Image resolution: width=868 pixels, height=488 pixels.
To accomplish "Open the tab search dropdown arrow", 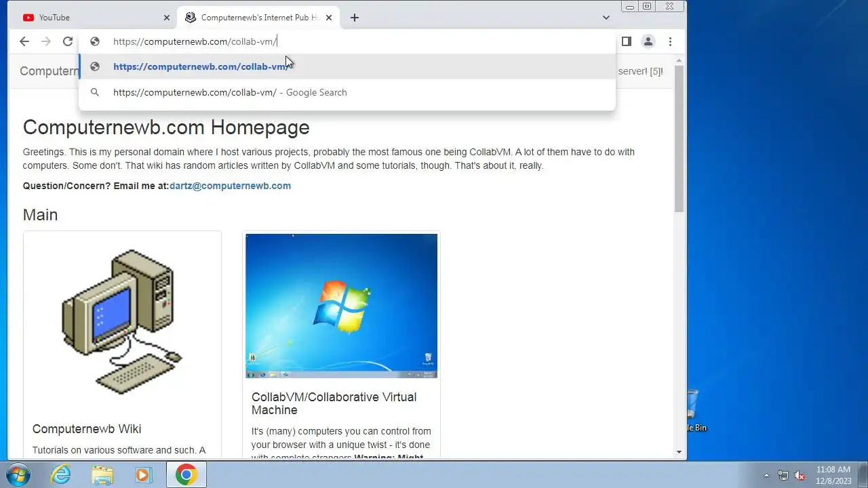I will (x=606, y=18).
